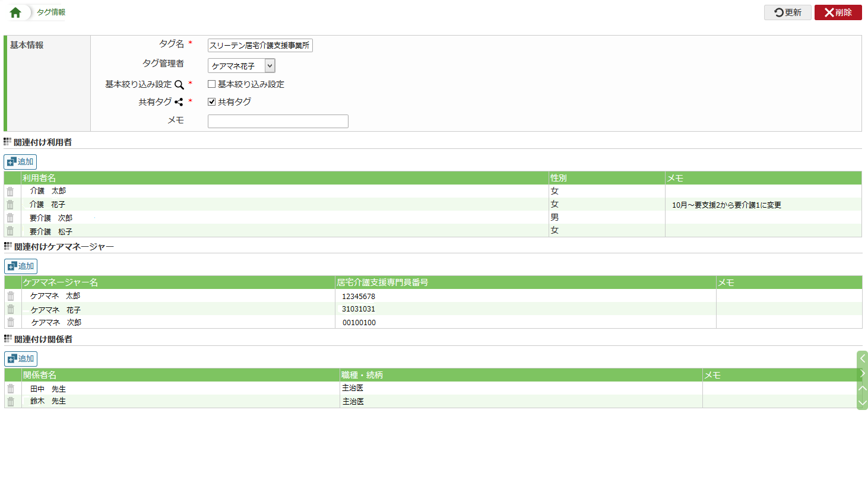This screenshot has width=868, height=499.
Task: Click 利用者名 column header
Action: click(39, 178)
